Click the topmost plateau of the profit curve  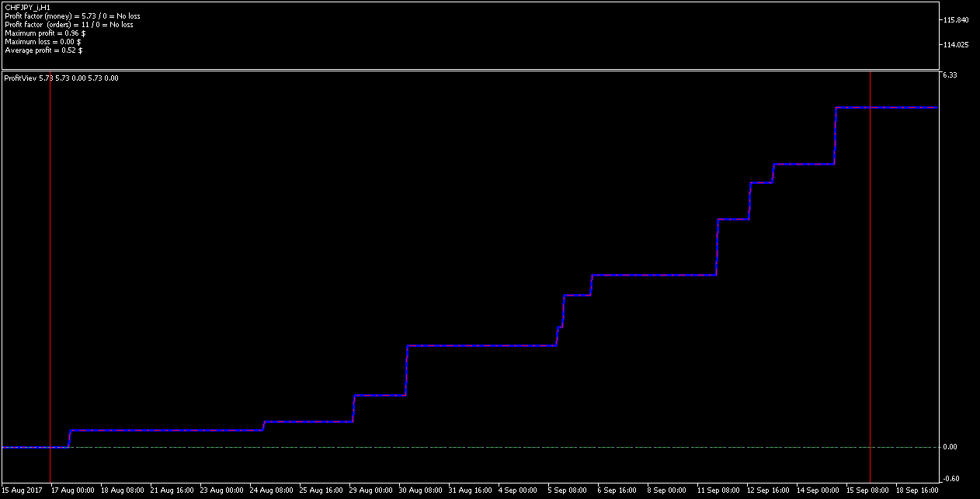click(887, 107)
